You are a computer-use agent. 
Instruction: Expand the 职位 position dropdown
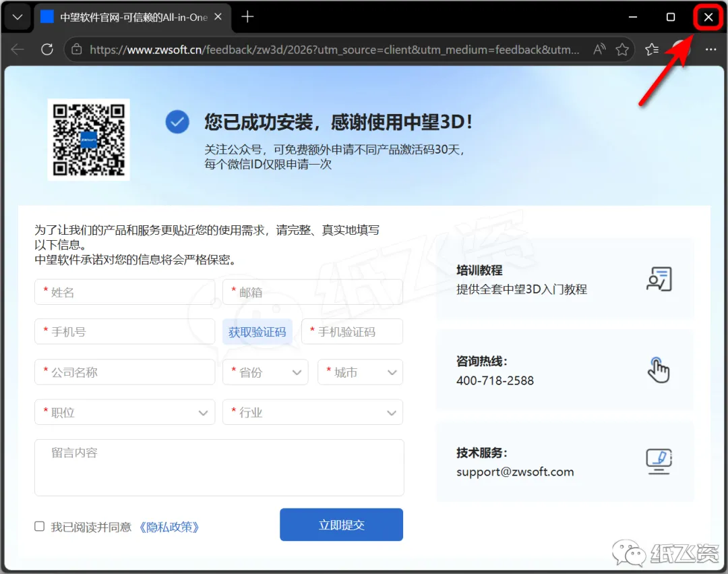125,412
